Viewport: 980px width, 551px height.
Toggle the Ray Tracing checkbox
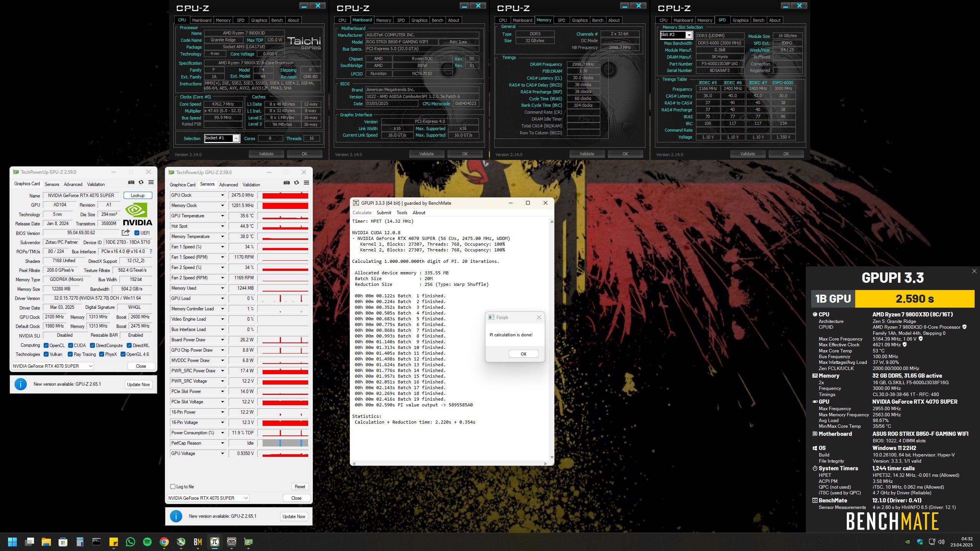[70, 354]
